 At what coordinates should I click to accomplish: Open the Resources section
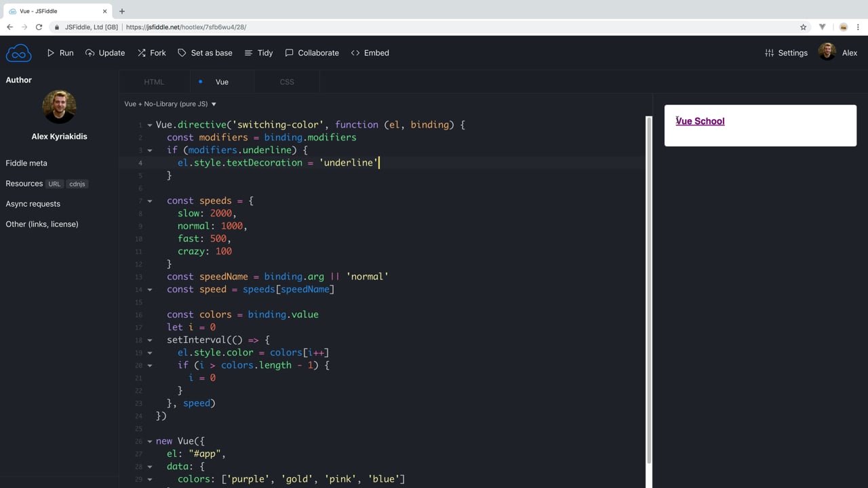coord(24,184)
